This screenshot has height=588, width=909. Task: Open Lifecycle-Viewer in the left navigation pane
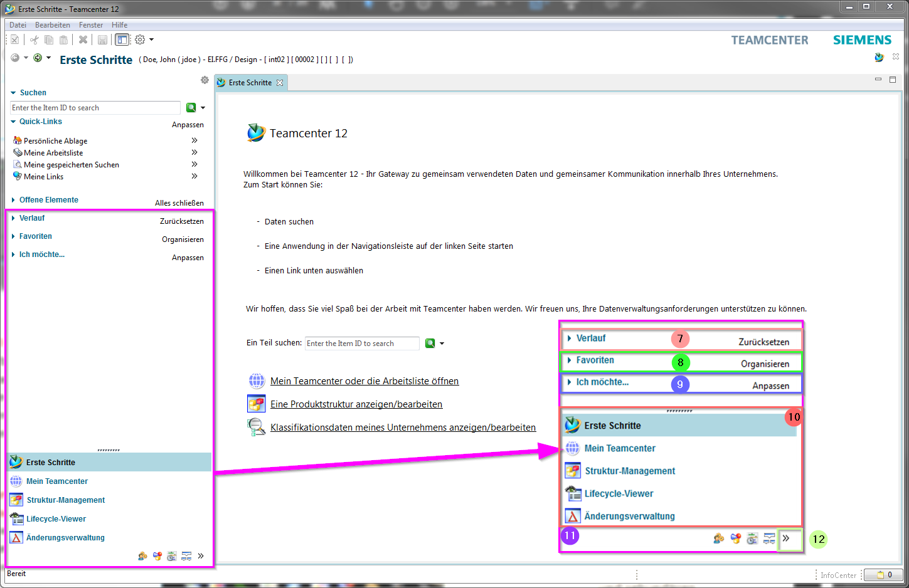pos(56,519)
